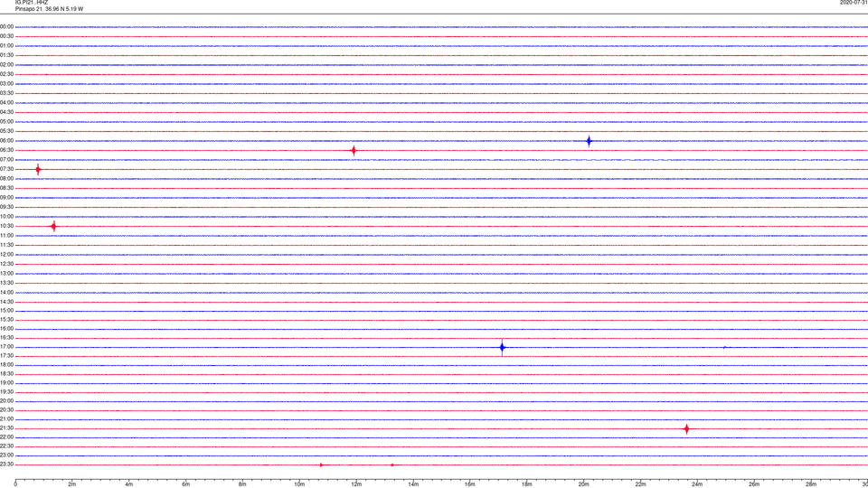Click the red seismic spike on the 21:30 trace

[686, 428]
